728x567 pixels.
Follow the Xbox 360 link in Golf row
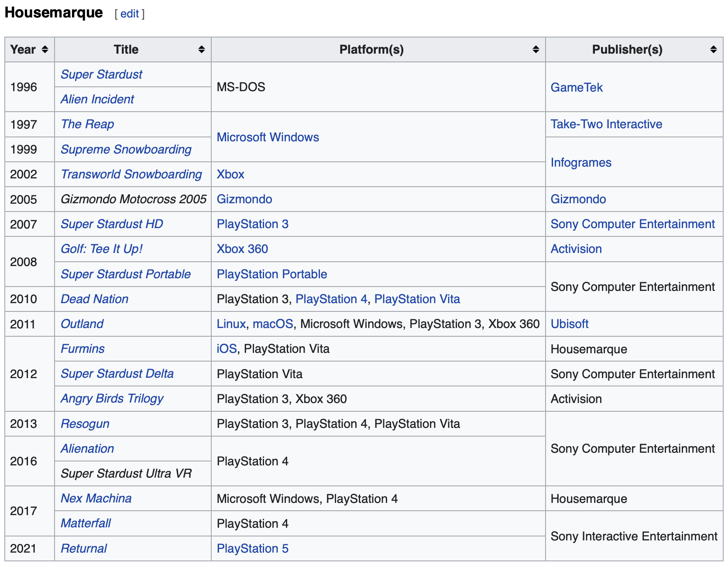click(242, 249)
